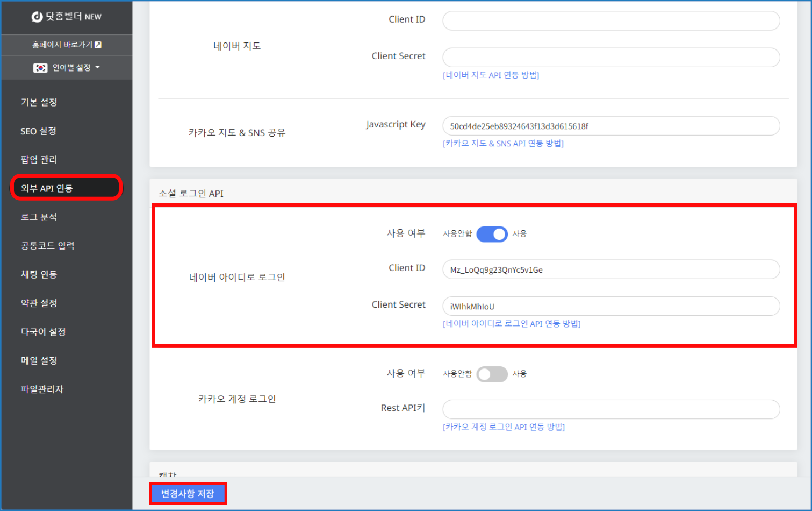
Task: Click 변경사항 저장 button
Action: tap(188, 494)
